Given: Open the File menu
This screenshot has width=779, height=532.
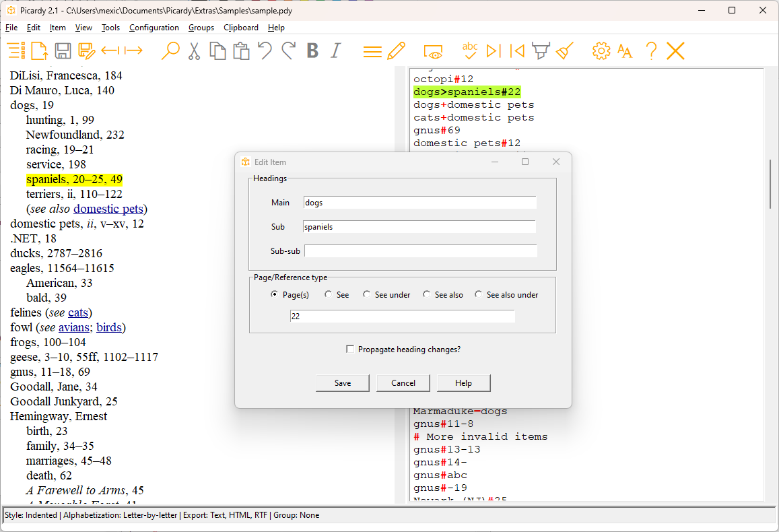Looking at the screenshot, I should pyautogui.click(x=11, y=28).
